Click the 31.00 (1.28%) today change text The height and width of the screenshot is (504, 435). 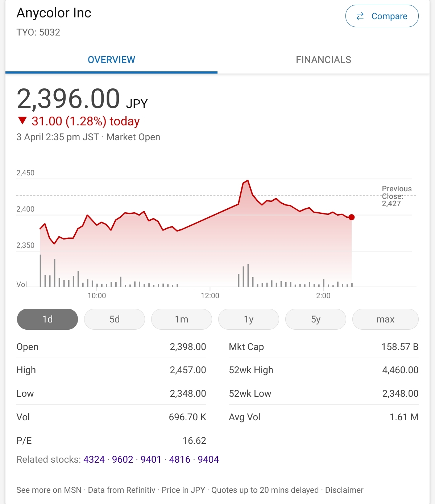click(x=86, y=121)
